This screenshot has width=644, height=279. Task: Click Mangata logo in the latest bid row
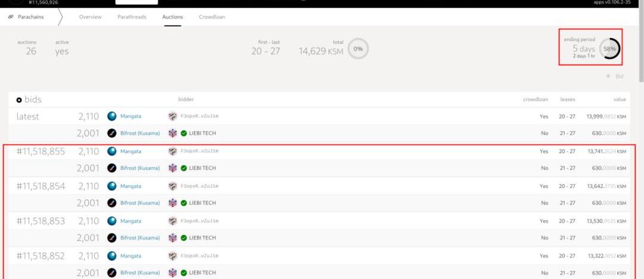pos(112,116)
